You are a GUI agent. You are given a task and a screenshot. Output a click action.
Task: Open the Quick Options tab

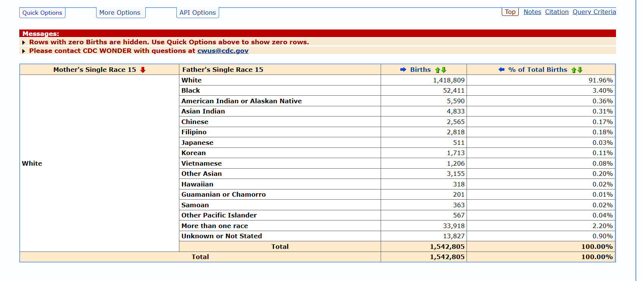point(42,13)
